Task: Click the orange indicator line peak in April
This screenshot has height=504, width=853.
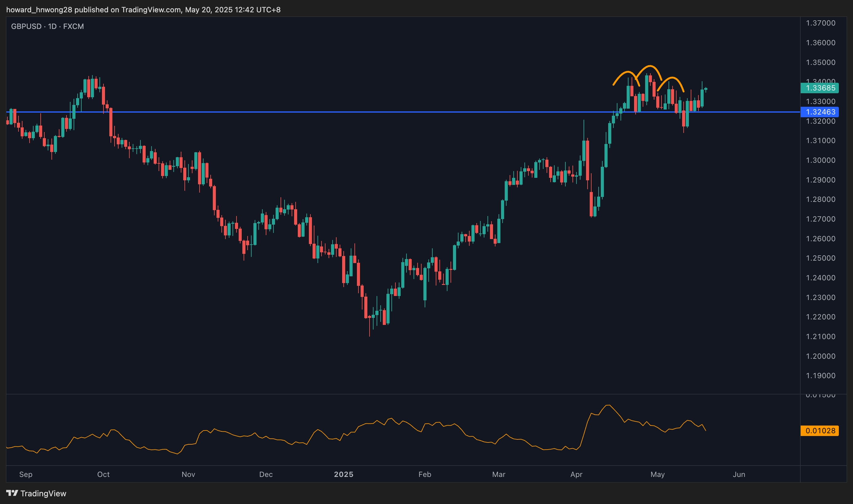Action: (x=608, y=405)
